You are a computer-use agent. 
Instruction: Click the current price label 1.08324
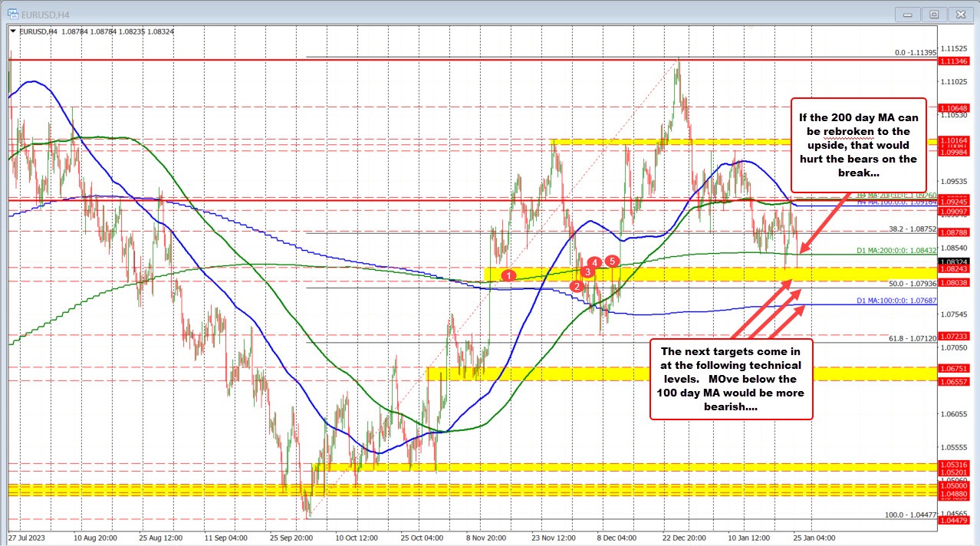point(953,261)
